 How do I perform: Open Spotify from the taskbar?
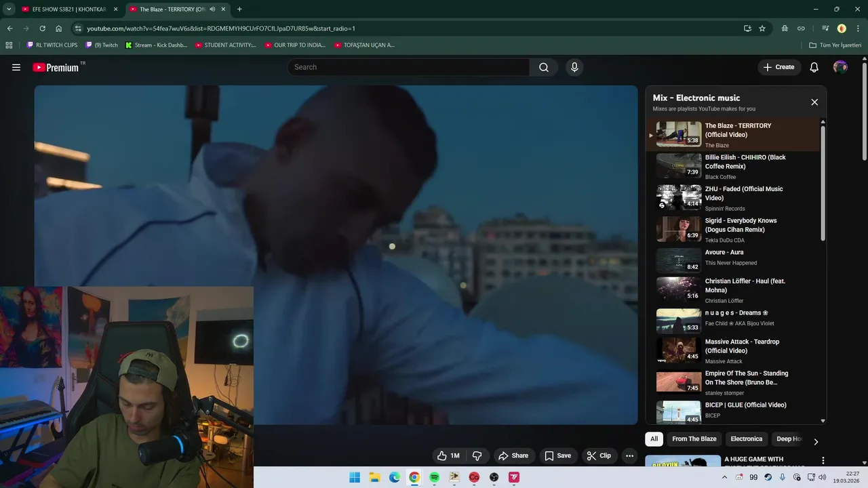coord(434,477)
